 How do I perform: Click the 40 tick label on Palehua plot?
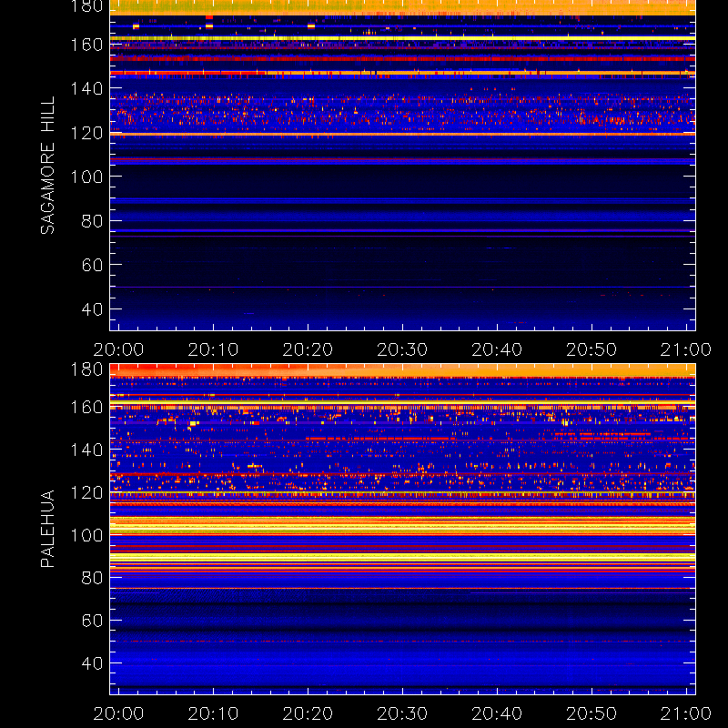tap(92, 663)
